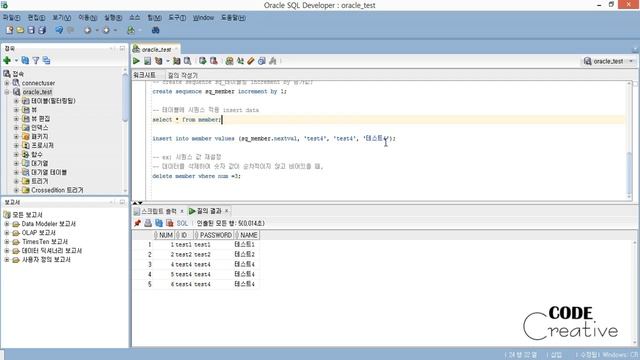Click the SQL worksheet icon in main toolbar
The image size is (640, 360).
pyautogui.click(x=131, y=30)
